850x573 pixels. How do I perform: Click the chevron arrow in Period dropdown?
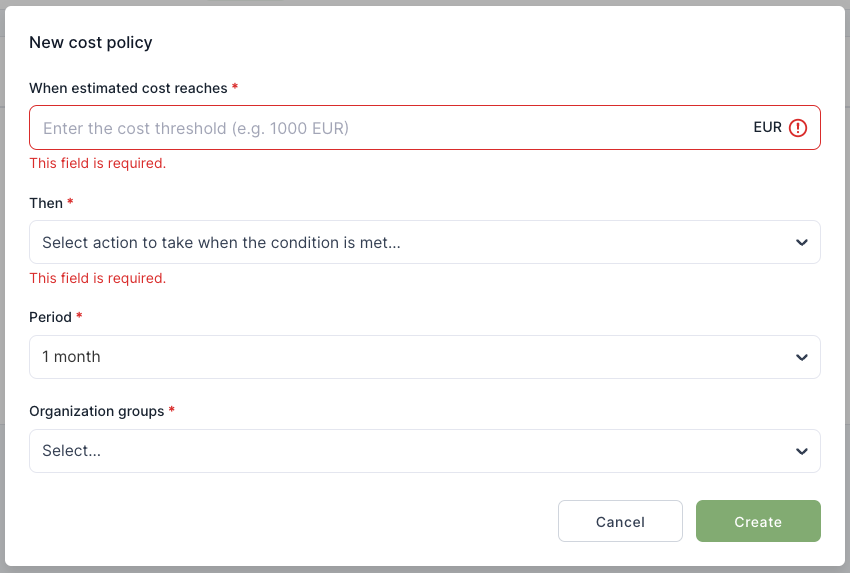click(801, 357)
